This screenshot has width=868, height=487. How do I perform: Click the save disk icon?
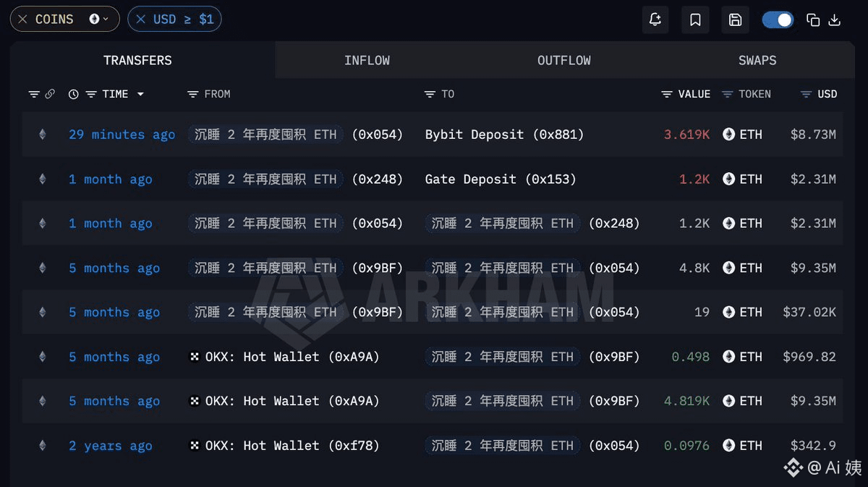(x=735, y=20)
